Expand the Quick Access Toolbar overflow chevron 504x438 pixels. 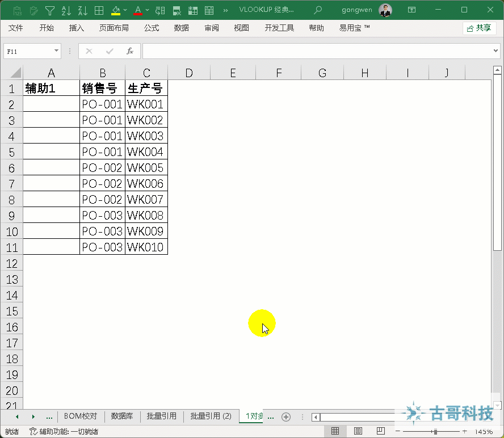[225, 10]
